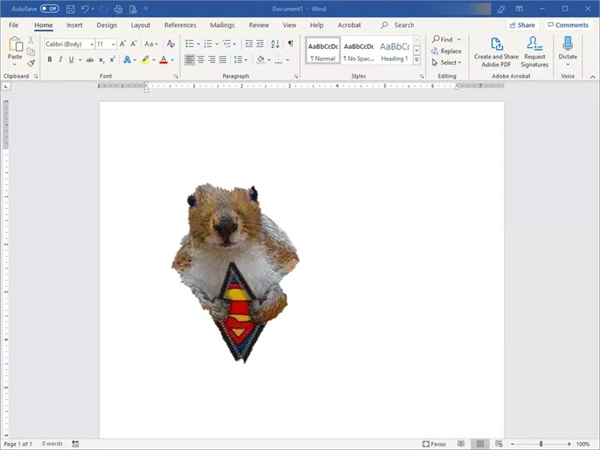Screen dimensions: 600x450
Task: Click the Paste icon
Action: 15,44
